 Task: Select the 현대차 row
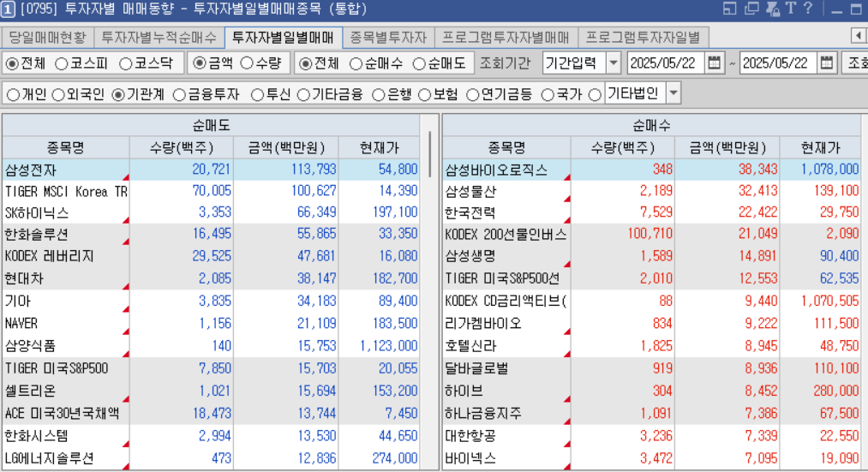[x=210, y=278]
